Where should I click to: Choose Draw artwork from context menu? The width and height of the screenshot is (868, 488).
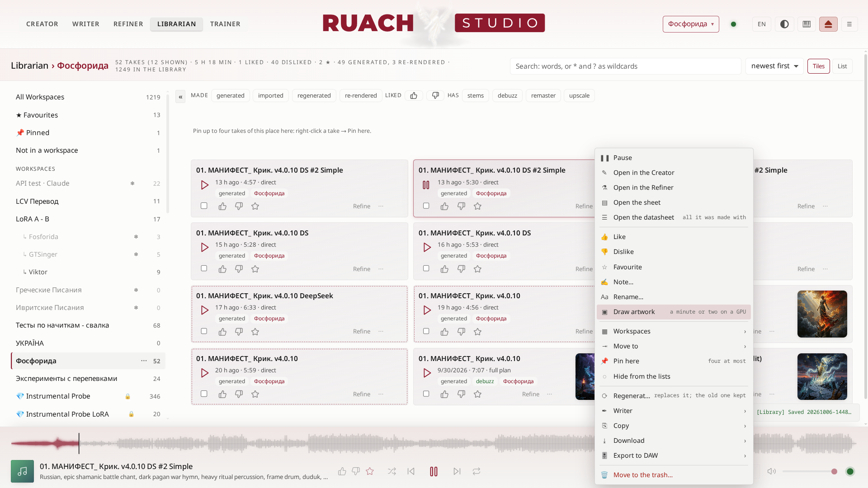[674, 312]
